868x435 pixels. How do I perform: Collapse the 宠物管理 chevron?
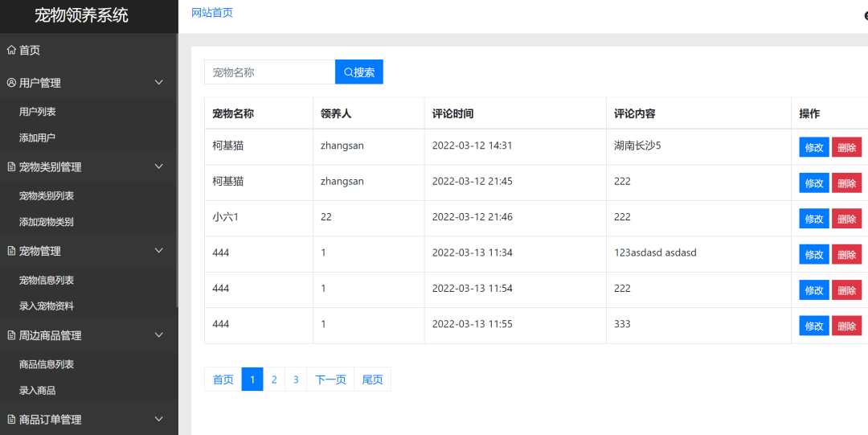(x=159, y=251)
